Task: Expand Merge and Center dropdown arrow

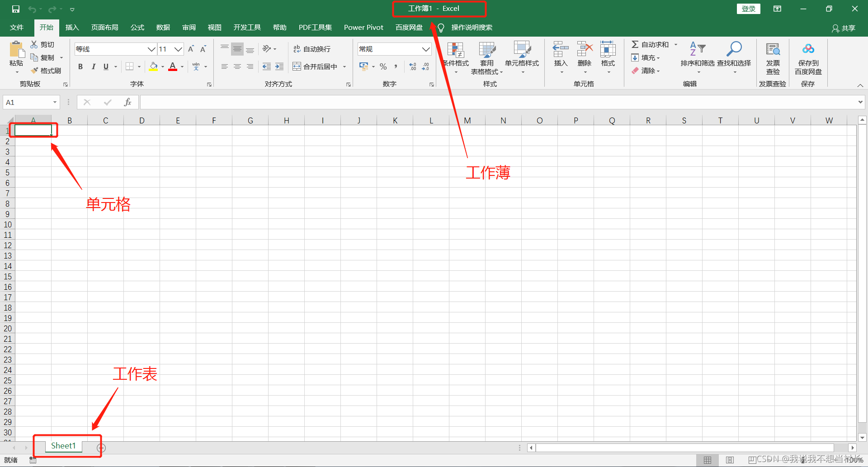Action: click(344, 67)
